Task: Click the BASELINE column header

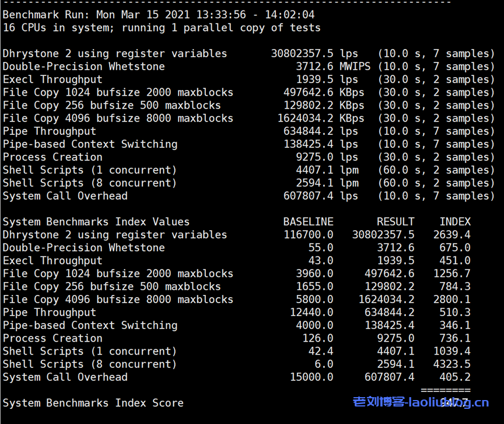Action: (x=308, y=222)
